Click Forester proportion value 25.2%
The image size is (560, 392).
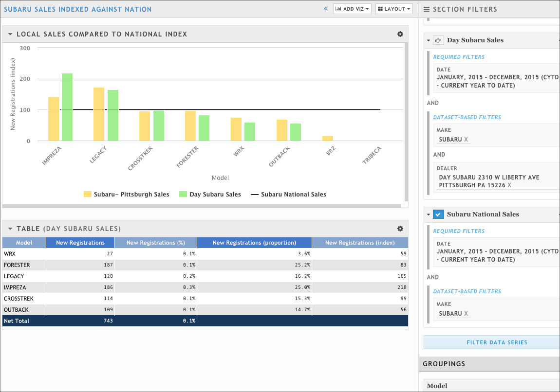[x=302, y=265]
